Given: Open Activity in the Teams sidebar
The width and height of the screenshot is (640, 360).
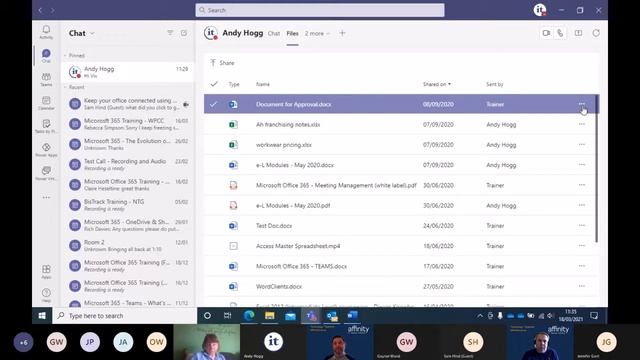Looking at the screenshot, I should pyautogui.click(x=46, y=32).
